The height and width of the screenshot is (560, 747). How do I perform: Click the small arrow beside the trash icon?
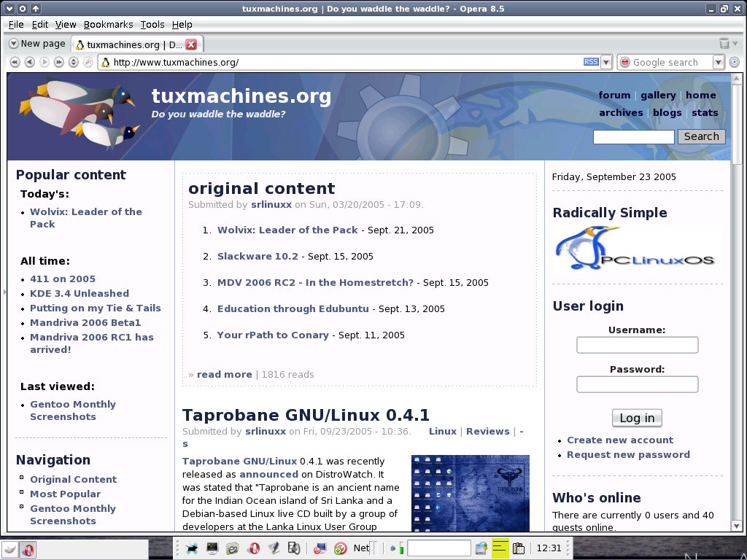click(735, 43)
